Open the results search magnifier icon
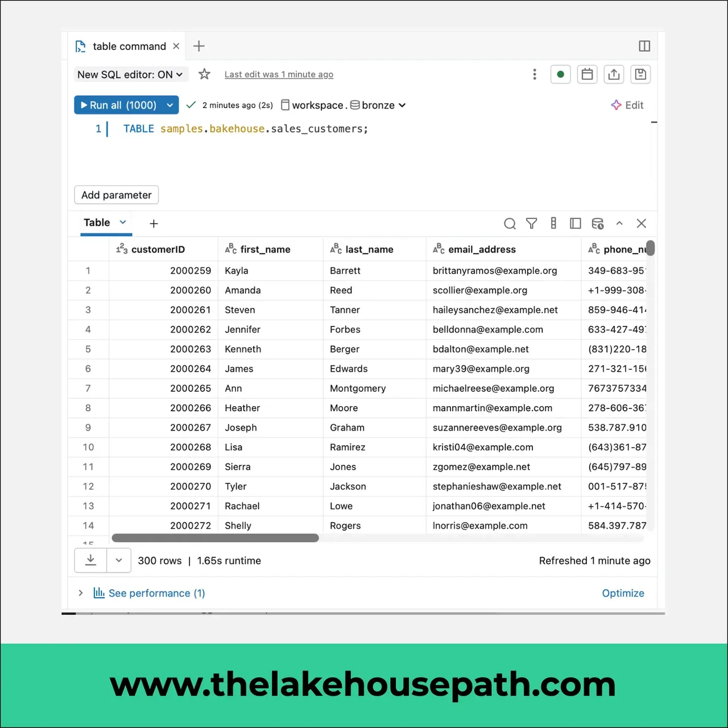This screenshot has height=728, width=728. 510,224
